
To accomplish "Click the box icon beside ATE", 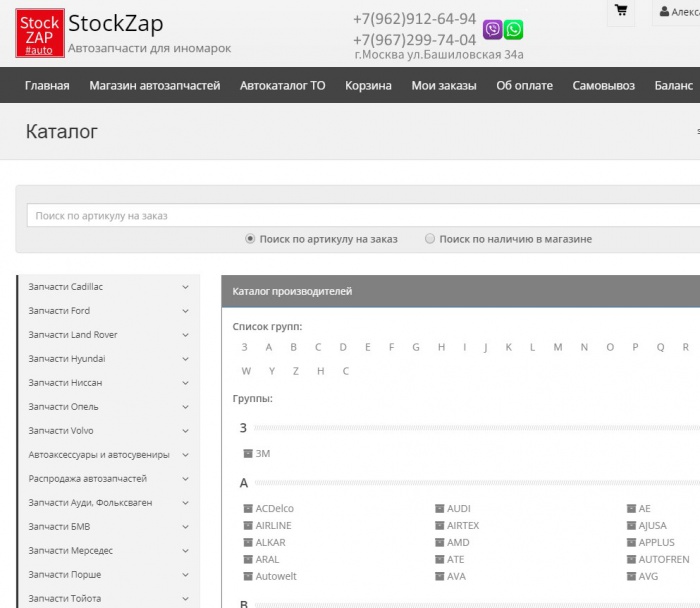I will pyautogui.click(x=440, y=559).
